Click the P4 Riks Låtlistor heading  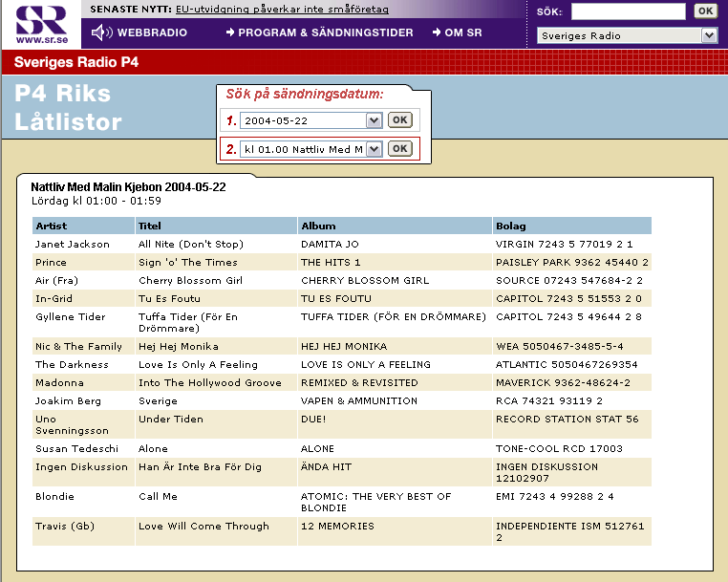tap(68, 108)
